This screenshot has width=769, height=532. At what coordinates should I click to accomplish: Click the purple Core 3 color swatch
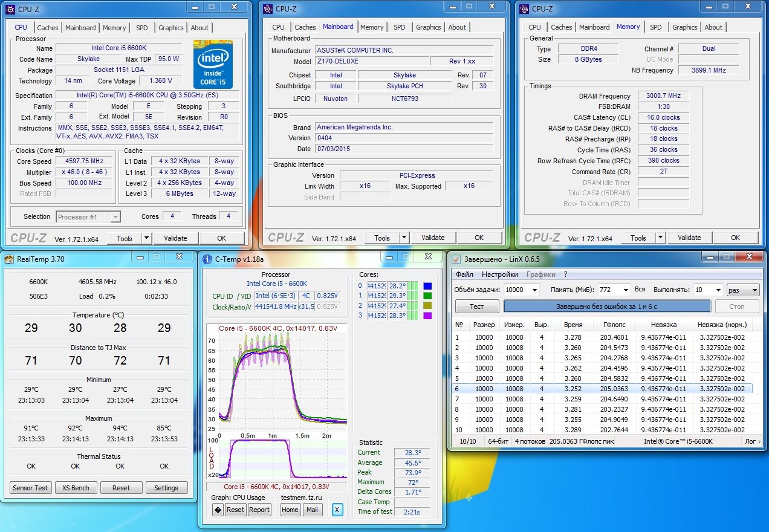tap(428, 316)
